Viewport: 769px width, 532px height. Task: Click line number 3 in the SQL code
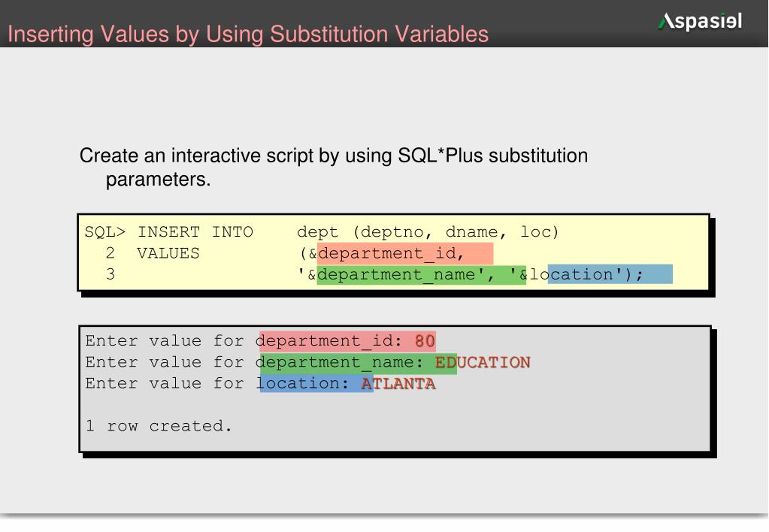click(x=111, y=274)
